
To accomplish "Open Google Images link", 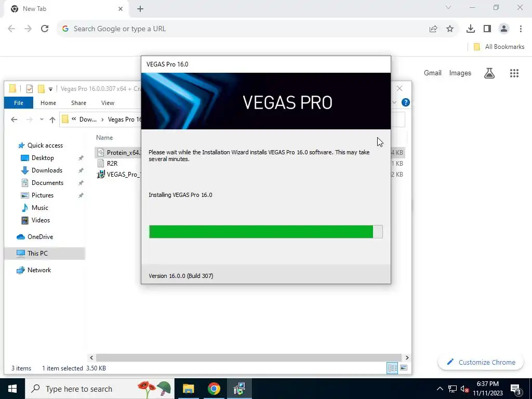I will (x=460, y=73).
